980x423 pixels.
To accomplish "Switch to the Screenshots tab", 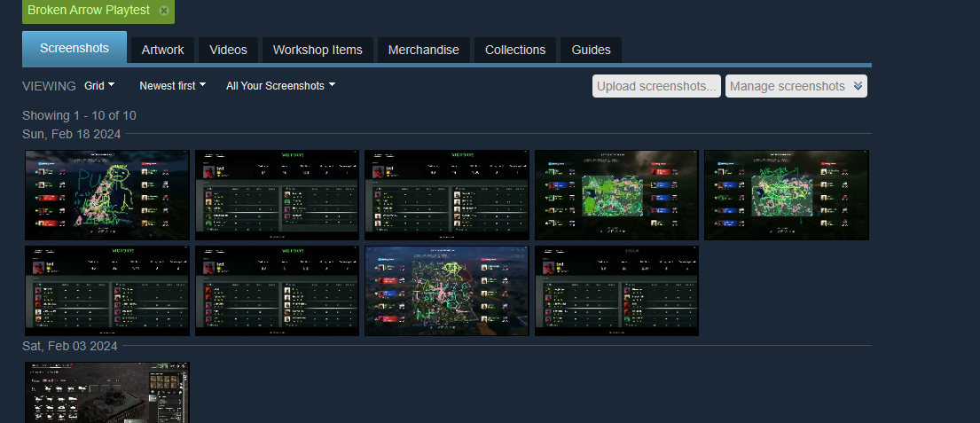I will (74, 48).
